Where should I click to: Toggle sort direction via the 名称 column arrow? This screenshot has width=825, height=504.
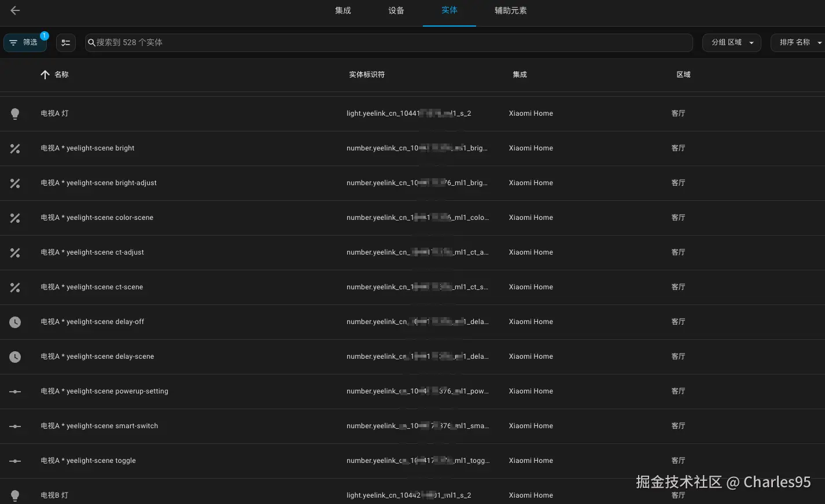coord(45,74)
